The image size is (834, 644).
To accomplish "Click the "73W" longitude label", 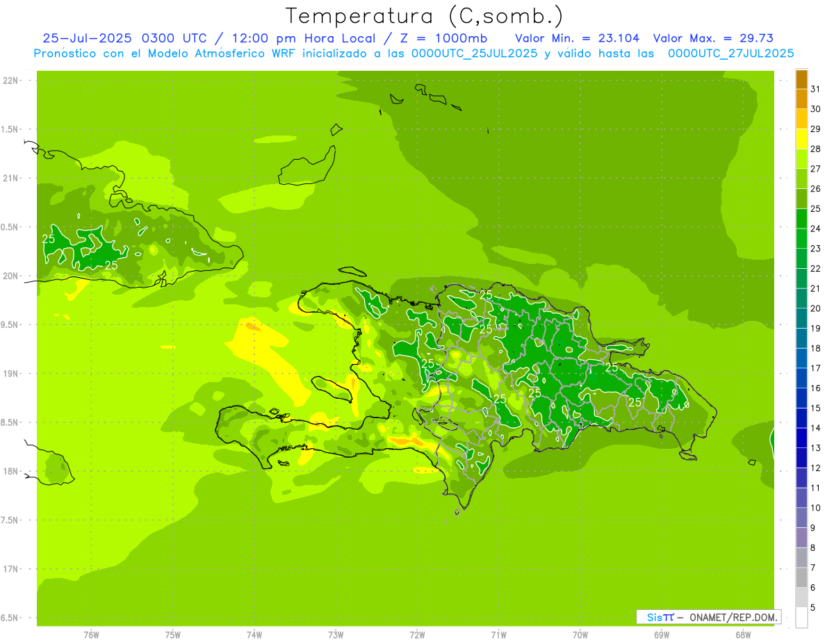I will (x=336, y=635).
